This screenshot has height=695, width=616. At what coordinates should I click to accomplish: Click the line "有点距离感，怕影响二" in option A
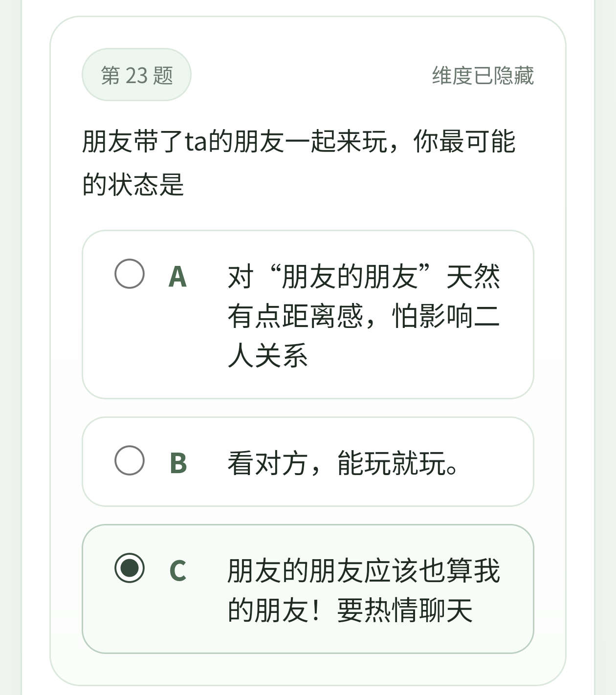click(364, 316)
